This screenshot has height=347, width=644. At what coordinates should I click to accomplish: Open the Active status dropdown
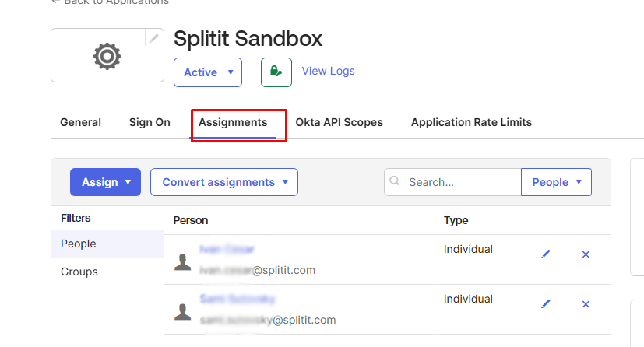208,72
